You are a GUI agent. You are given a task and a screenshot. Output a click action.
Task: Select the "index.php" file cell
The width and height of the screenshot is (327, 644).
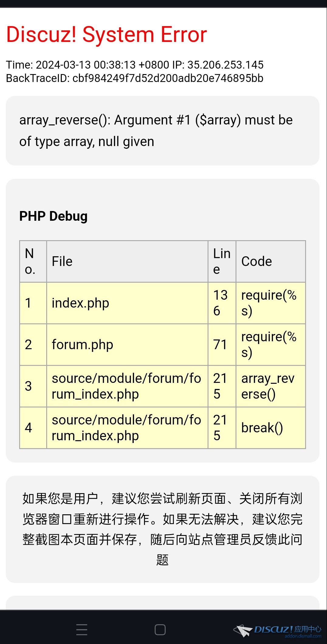pos(127,303)
